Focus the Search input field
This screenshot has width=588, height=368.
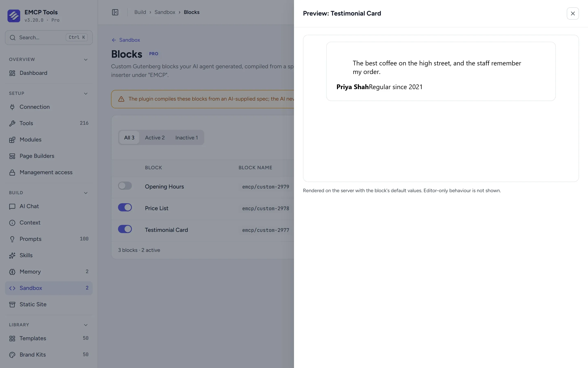49,37
